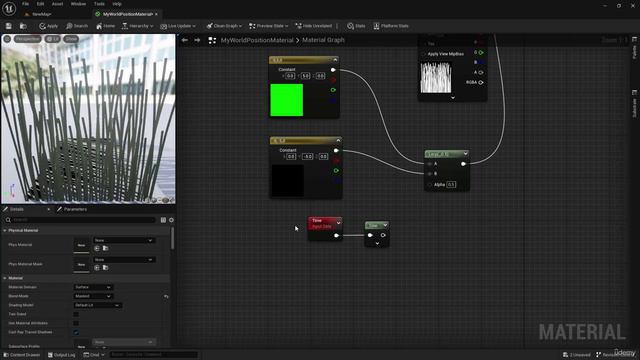Viewport: 640px width, 360px height.
Task: Enable Use Material Attributes checkbox
Action: (x=76, y=323)
